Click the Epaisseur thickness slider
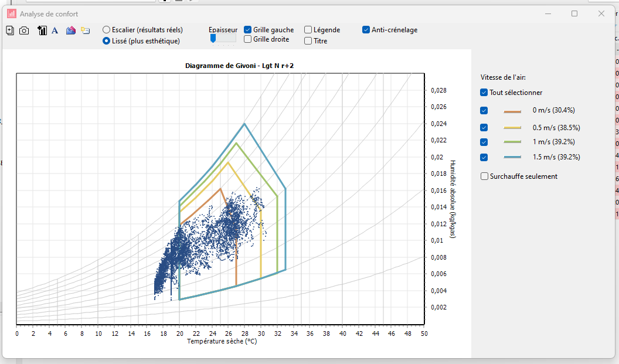This screenshot has height=364, width=619. [x=223, y=38]
